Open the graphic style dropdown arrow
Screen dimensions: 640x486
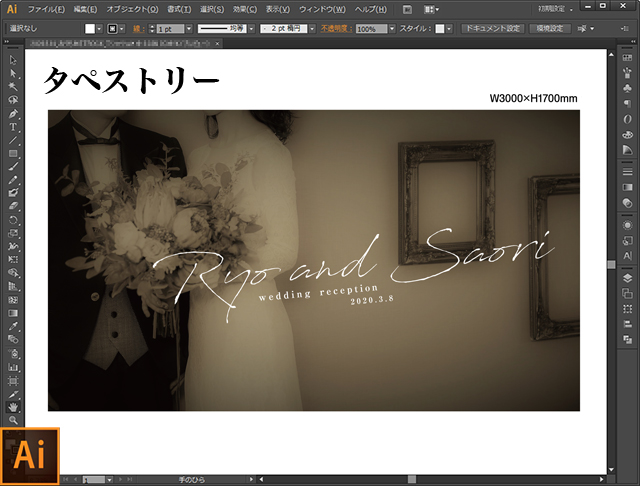pos(449,29)
